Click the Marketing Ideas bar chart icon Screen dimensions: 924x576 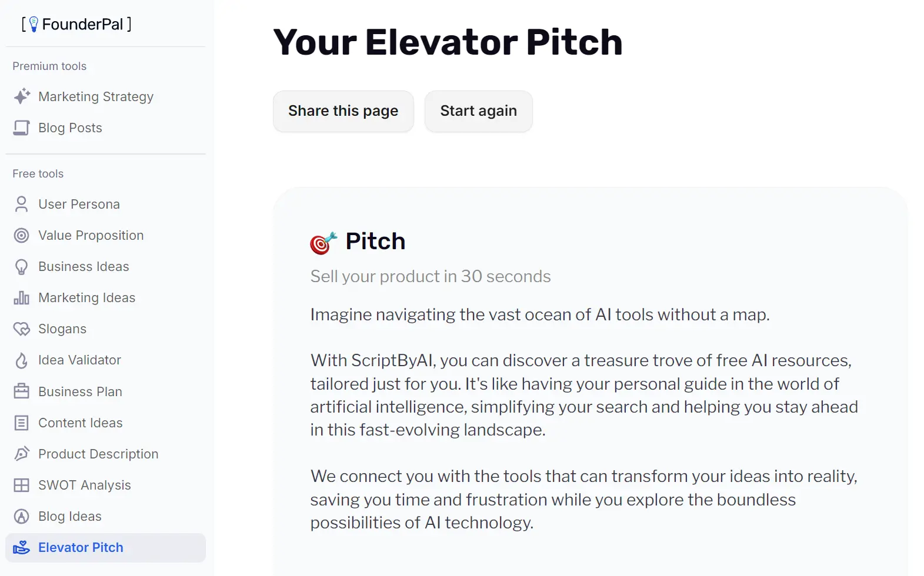click(x=22, y=297)
